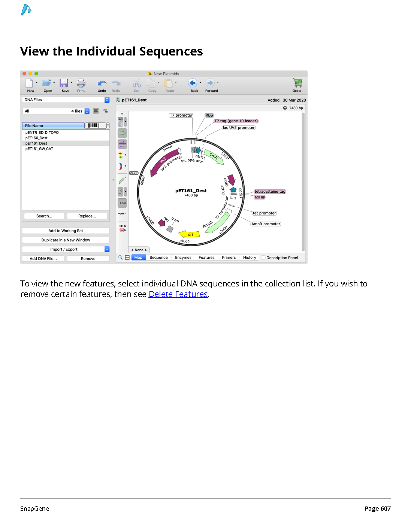Click the Open folder toolbar icon

coord(46,83)
